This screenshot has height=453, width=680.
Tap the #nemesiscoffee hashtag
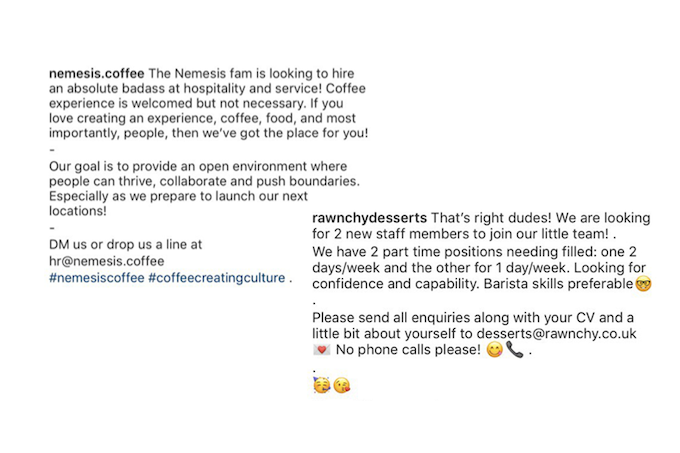(97, 278)
